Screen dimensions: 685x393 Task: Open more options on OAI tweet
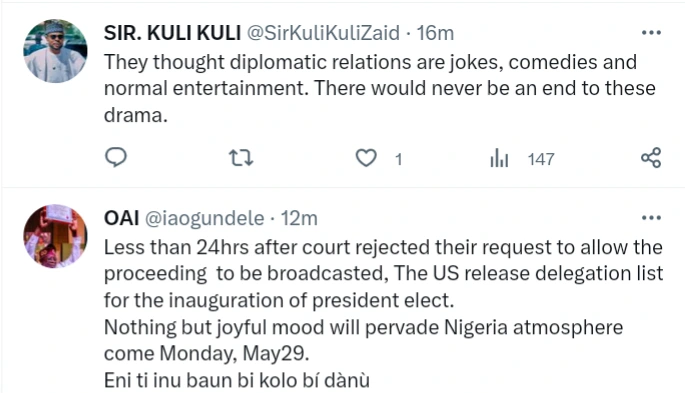pos(651,217)
